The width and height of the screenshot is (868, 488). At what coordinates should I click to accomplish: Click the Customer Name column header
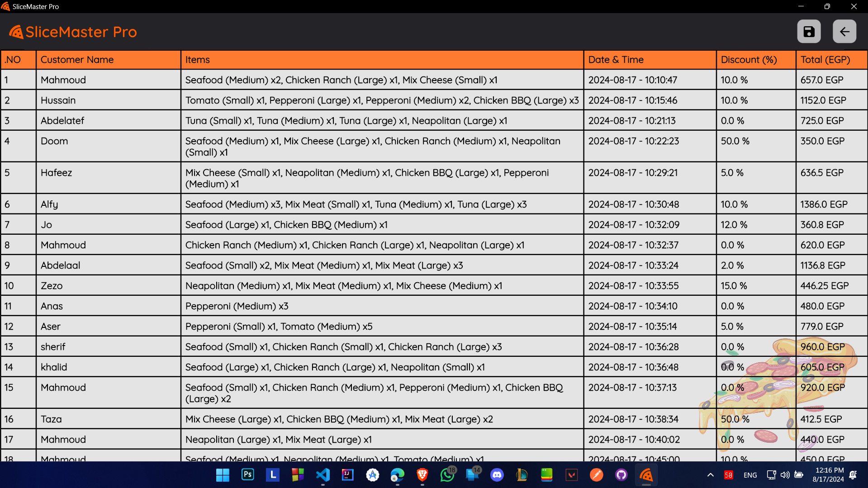point(109,60)
